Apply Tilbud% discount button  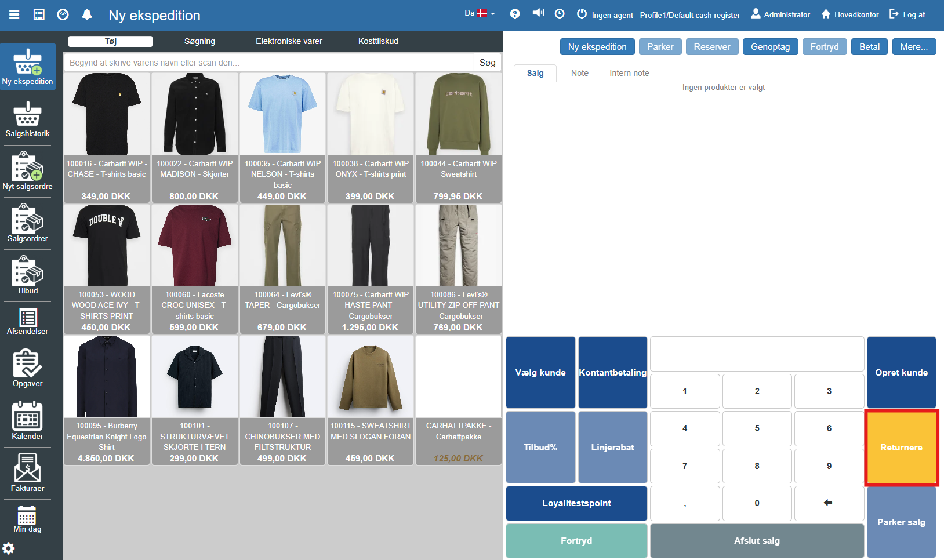pyautogui.click(x=540, y=448)
